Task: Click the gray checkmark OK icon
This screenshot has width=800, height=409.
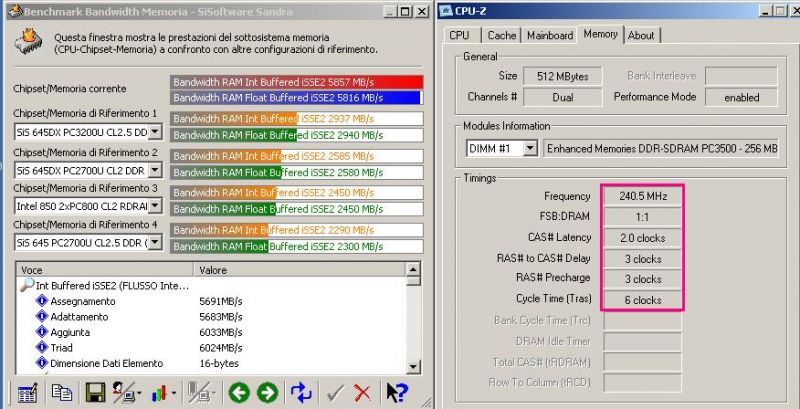Action: coord(335,393)
